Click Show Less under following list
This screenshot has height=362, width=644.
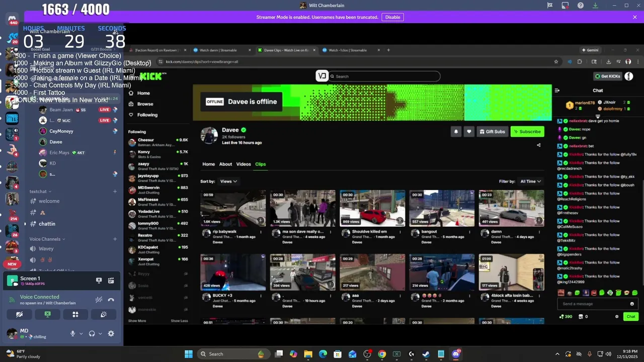pyautogui.click(x=179, y=321)
